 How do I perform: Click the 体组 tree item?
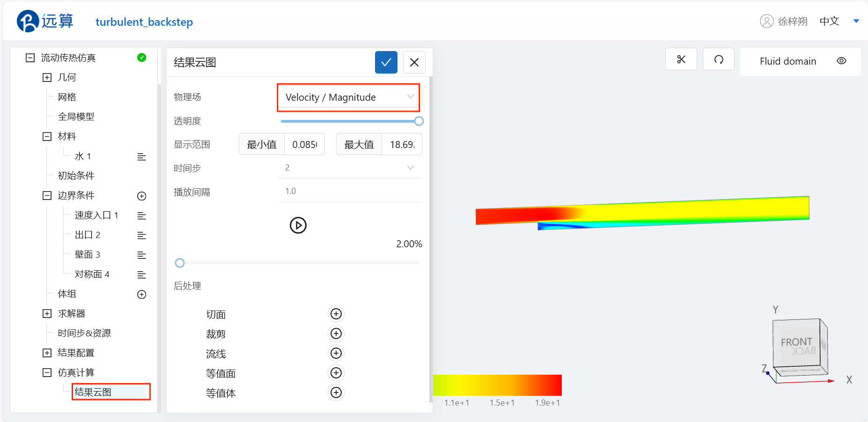point(67,294)
